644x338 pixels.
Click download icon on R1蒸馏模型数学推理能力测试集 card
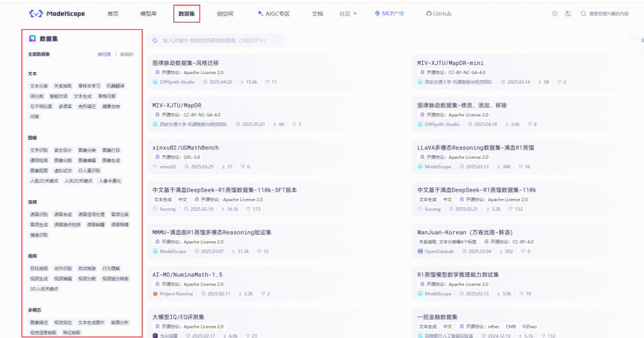pos(499,294)
